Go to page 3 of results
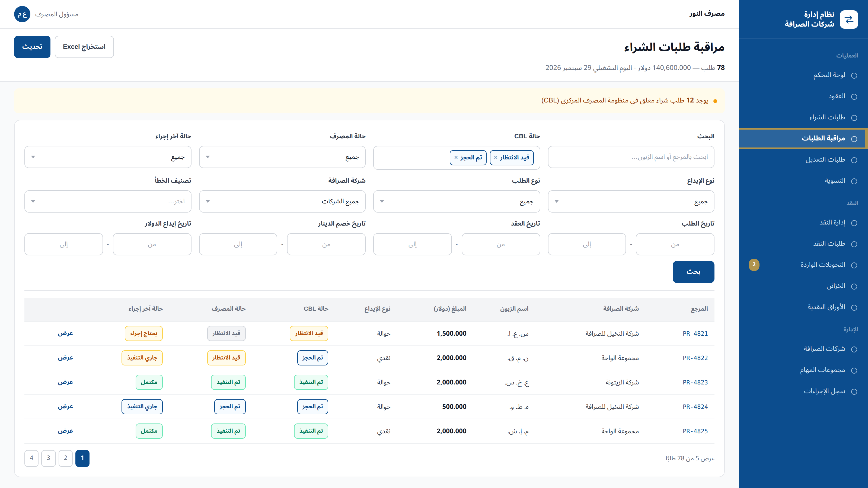 (x=49, y=458)
